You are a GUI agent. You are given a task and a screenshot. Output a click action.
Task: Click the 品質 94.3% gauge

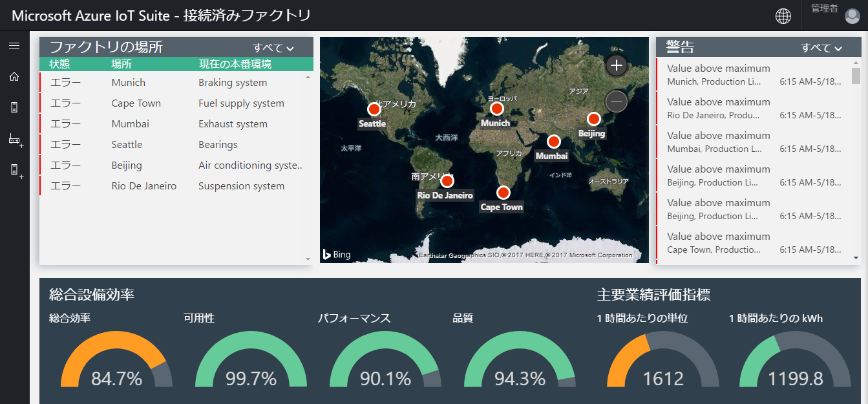click(x=520, y=359)
